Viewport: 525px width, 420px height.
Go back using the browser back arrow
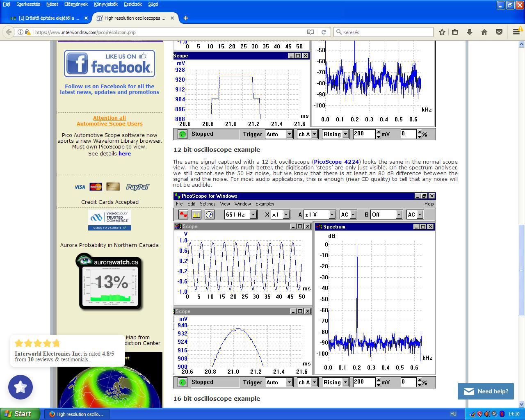click(8, 32)
